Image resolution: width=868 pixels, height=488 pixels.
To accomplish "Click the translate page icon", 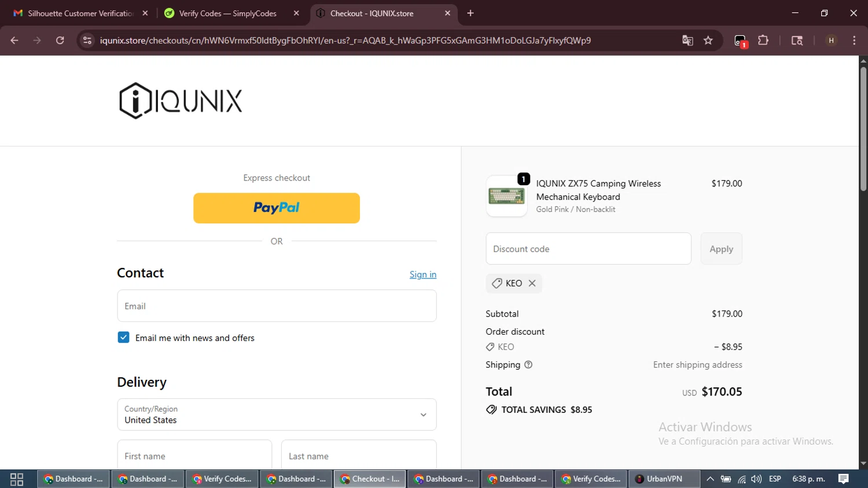I will click(x=687, y=41).
